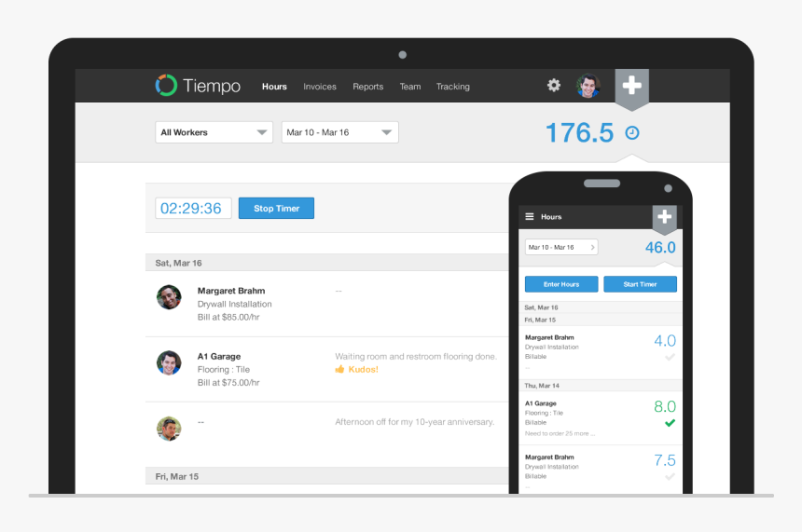Click the Tiempo circular logo icon
This screenshot has height=532, width=802.
166,86
